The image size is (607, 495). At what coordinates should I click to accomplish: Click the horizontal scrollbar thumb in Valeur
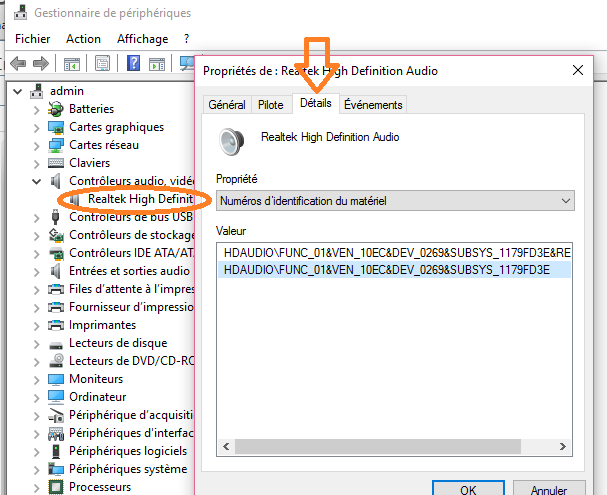click(x=378, y=447)
